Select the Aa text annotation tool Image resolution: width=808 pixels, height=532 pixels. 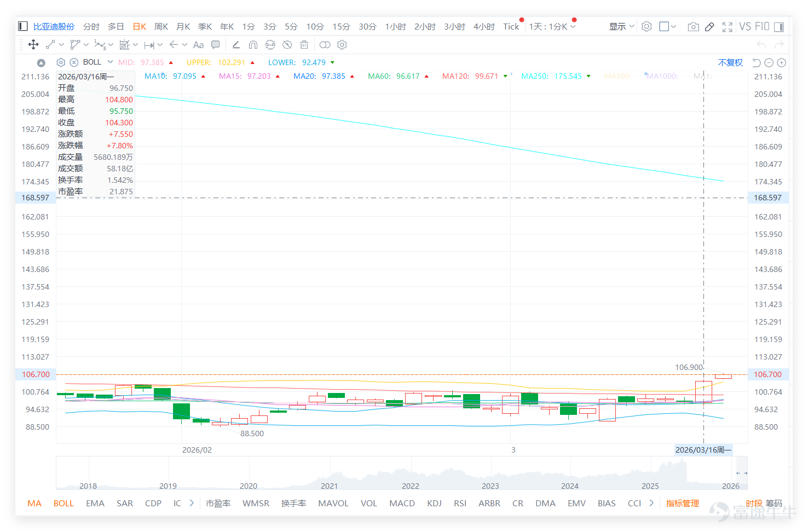198,45
